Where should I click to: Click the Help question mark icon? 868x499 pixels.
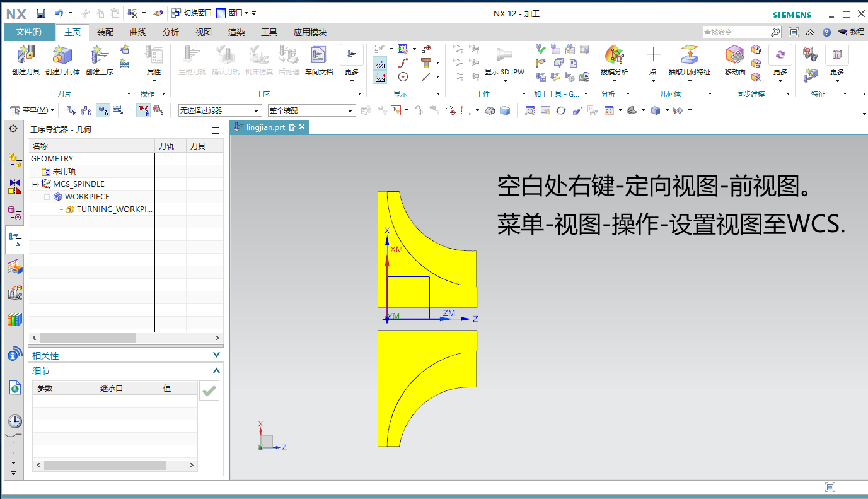pos(826,32)
